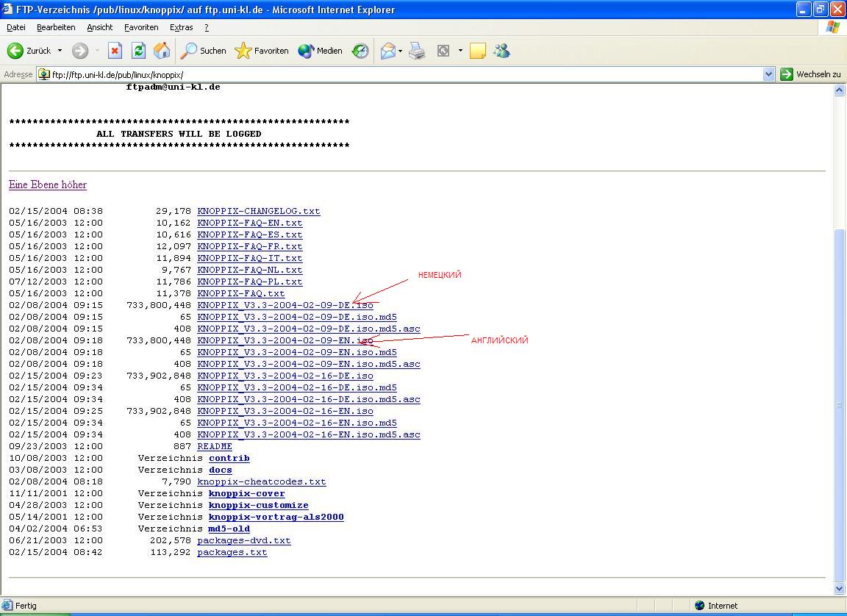Click the IE icon in the title bar
The height and width of the screenshot is (616, 847).
point(7,9)
